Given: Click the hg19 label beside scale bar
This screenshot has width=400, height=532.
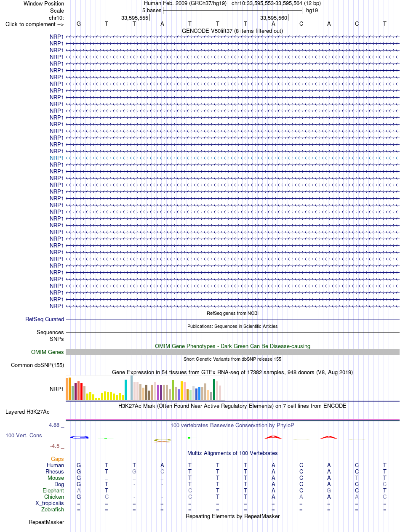Looking at the screenshot, I should [312, 10].
